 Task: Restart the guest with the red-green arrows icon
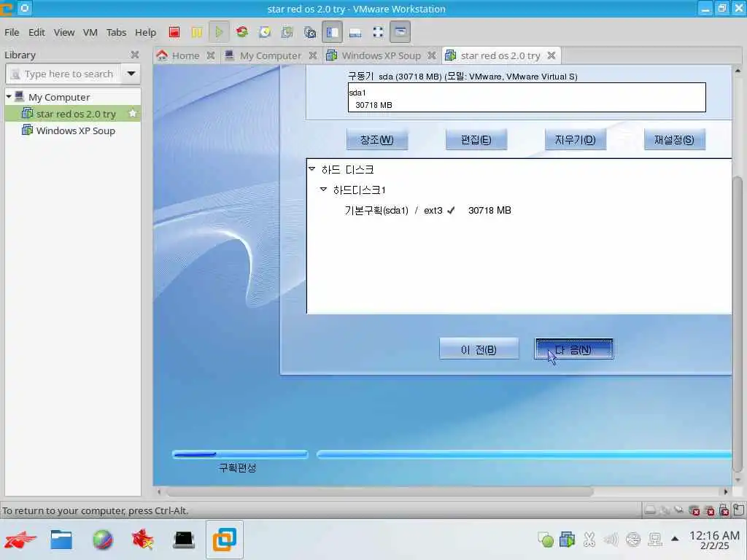point(242,32)
